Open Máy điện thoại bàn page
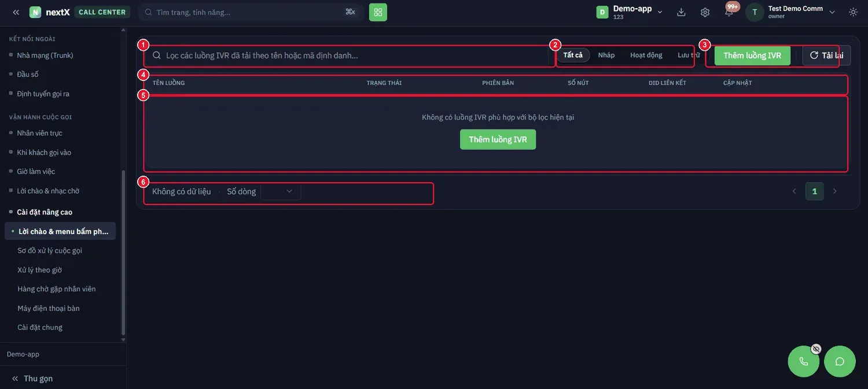The image size is (868, 389). coord(49,309)
